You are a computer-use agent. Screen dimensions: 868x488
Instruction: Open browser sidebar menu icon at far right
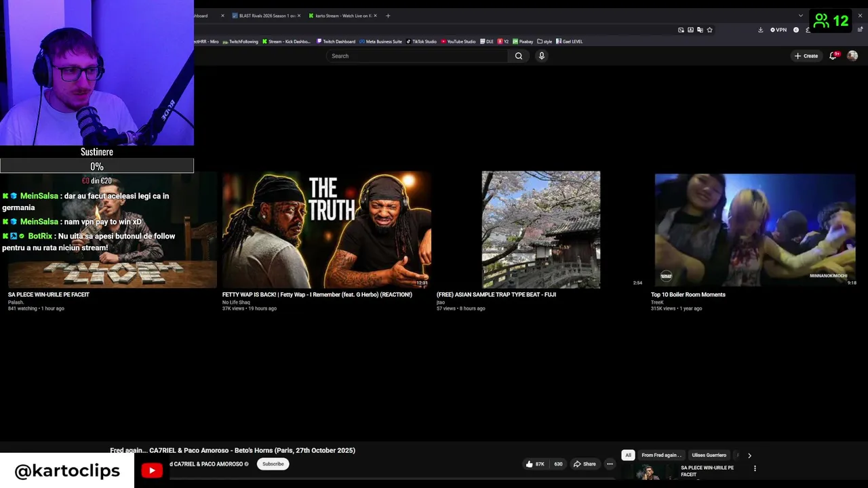tap(860, 30)
